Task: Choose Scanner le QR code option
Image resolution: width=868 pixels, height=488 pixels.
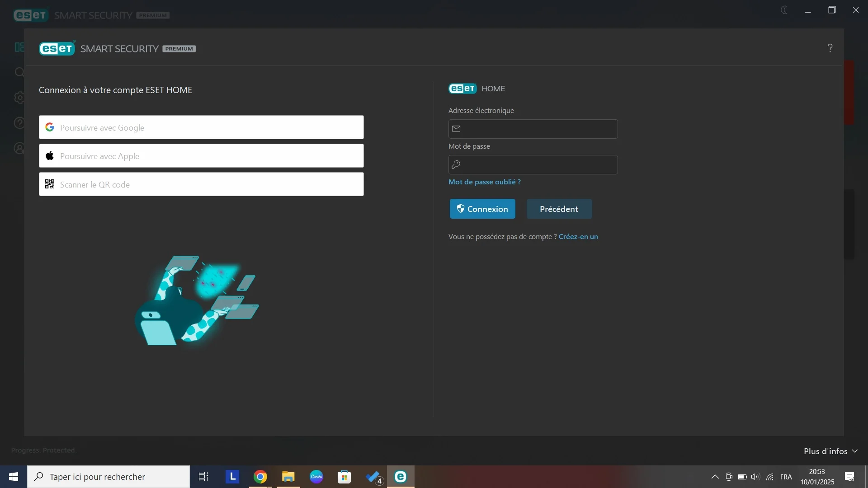Action: pyautogui.click(x=201, y=184)
